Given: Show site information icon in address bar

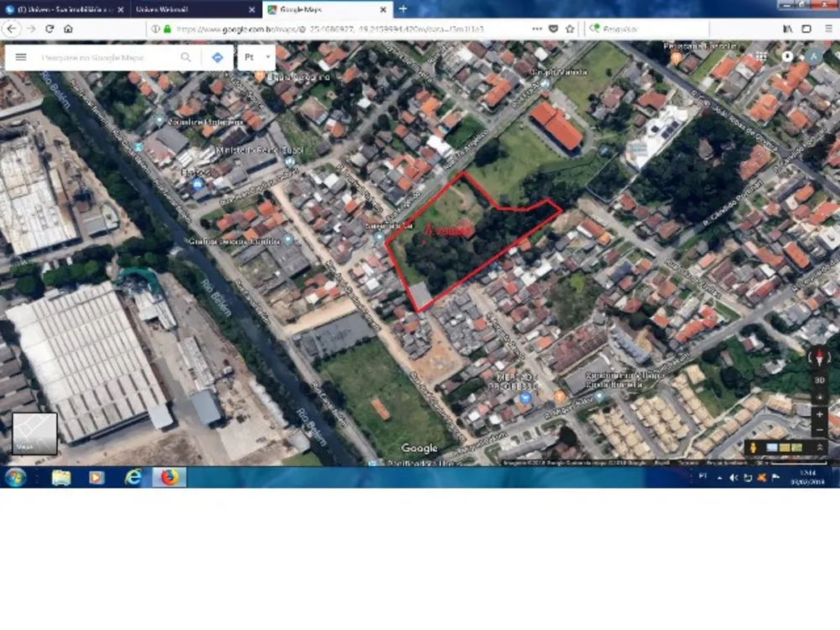Looking at the screenshot, I should coord(155,29).
